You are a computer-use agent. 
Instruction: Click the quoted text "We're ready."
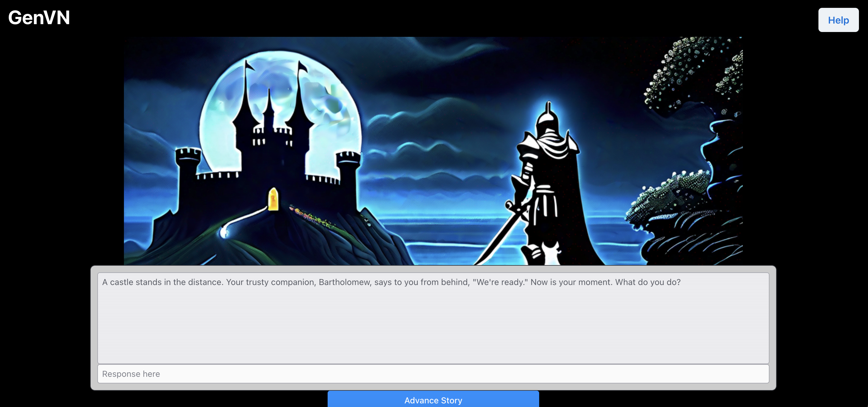(x=500, y=282)
